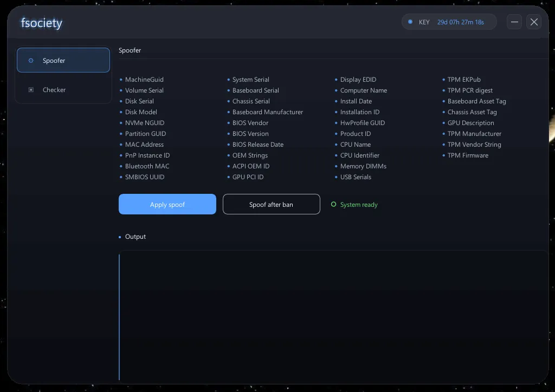
Task: Click the green circle System ready indicator
Action: pos(333,204)
